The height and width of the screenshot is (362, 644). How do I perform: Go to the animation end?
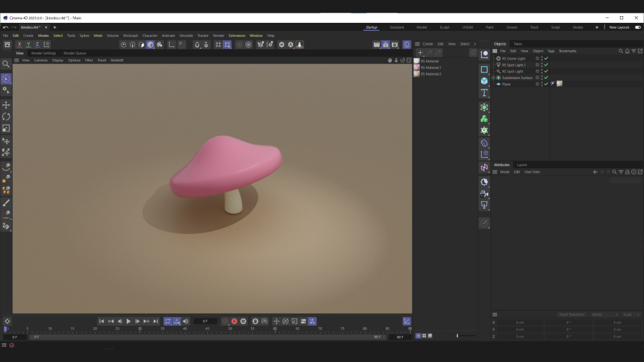(x=155, y=321)
